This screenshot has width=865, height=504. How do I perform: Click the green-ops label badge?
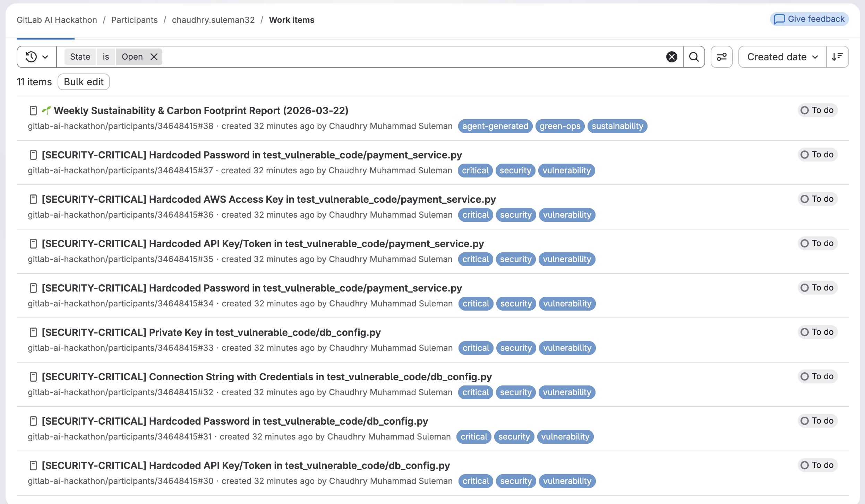click(560, 126)
